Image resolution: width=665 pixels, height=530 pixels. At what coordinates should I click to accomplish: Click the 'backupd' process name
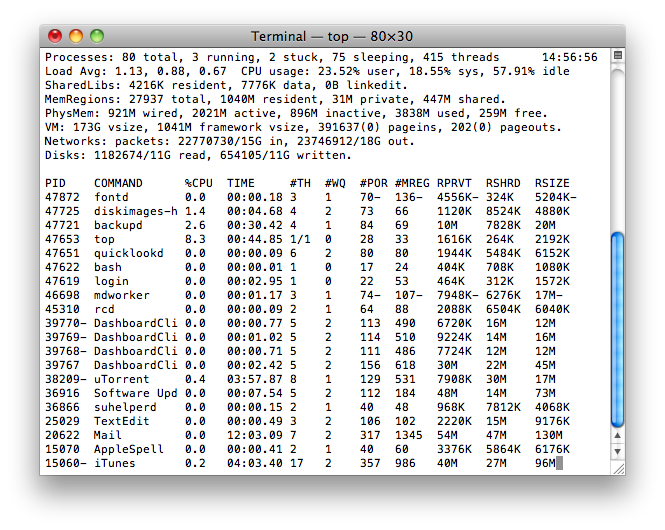click(x=118, y=225)
